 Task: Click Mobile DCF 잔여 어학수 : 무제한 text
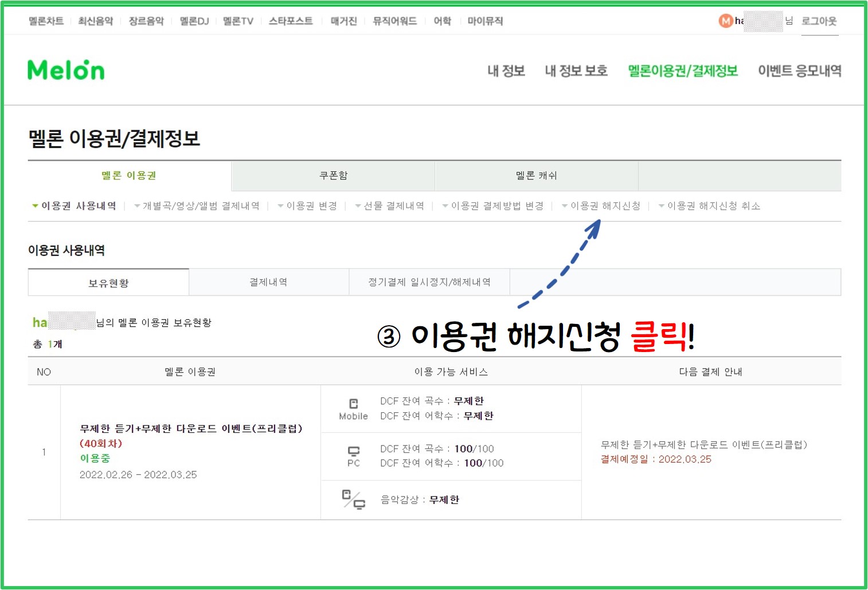(x=437, y=416)
